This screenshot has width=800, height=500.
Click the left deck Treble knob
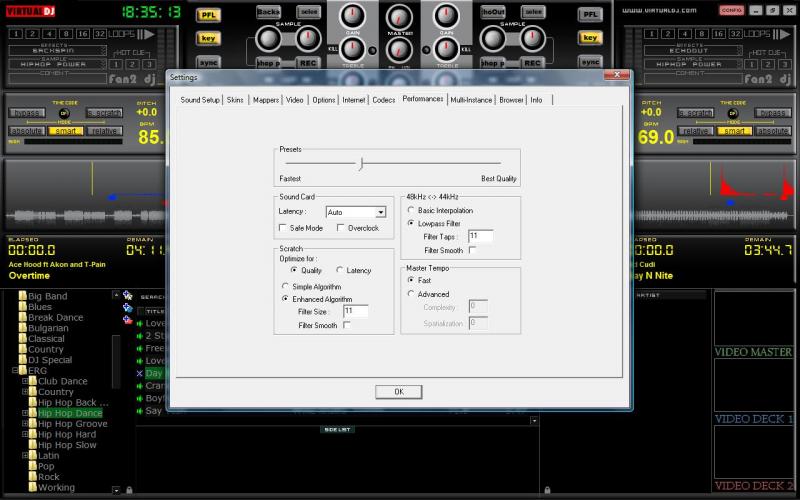coord(353,49)
